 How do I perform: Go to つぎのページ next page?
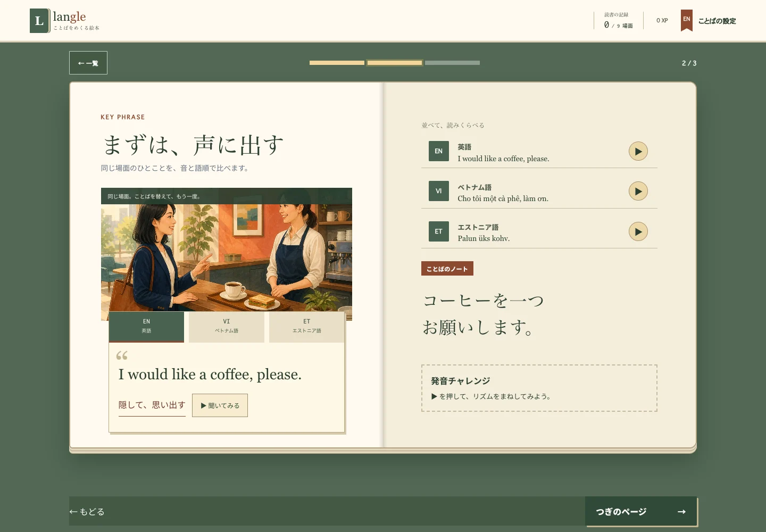[x=641, y=511]
